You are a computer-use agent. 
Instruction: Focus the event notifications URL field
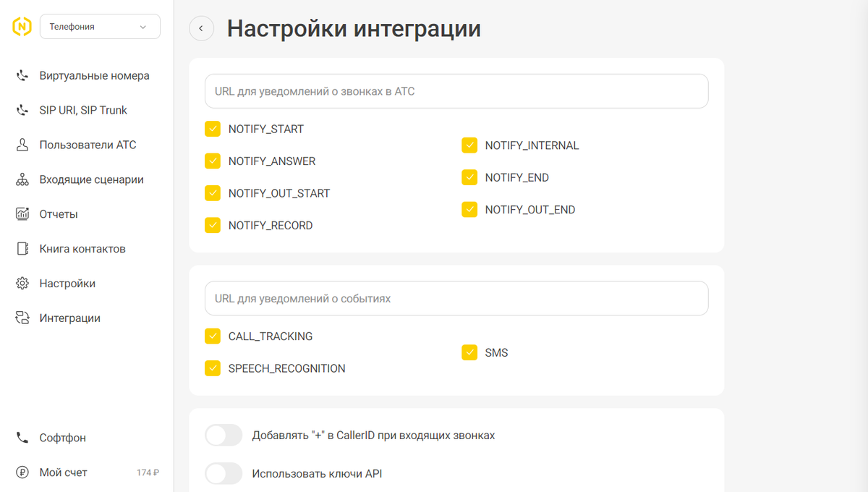click(x=456, y=298)
